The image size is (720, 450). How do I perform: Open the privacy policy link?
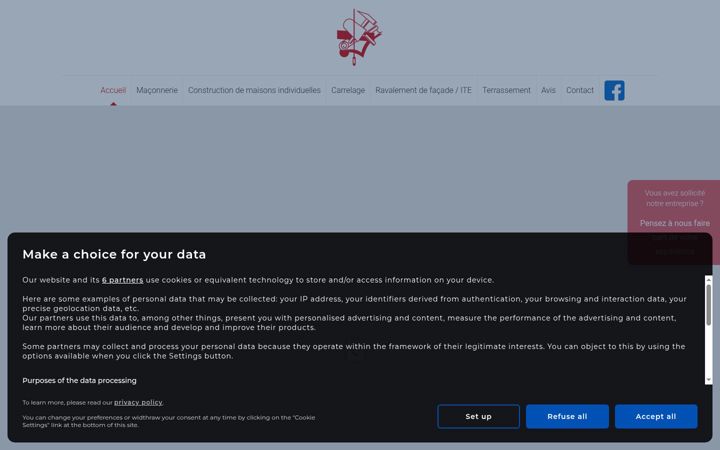(x=138, y=403)
